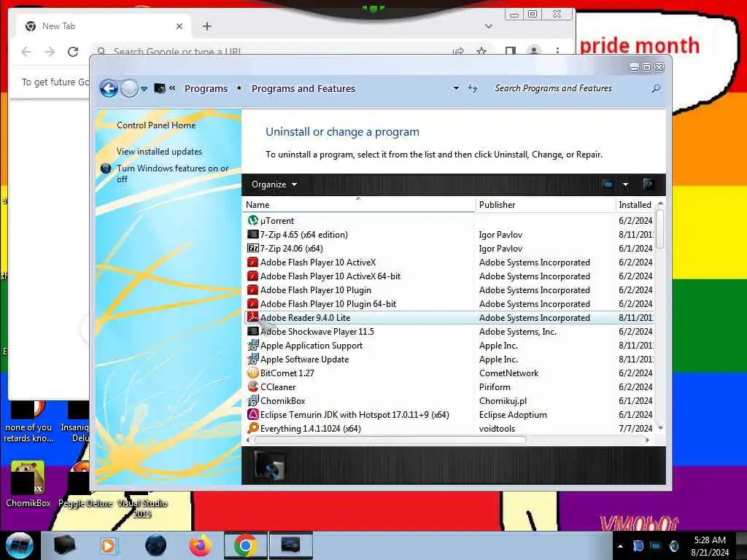
Task: Click the Programs and Features breadcrumb
Action: (x=303, y=88)
